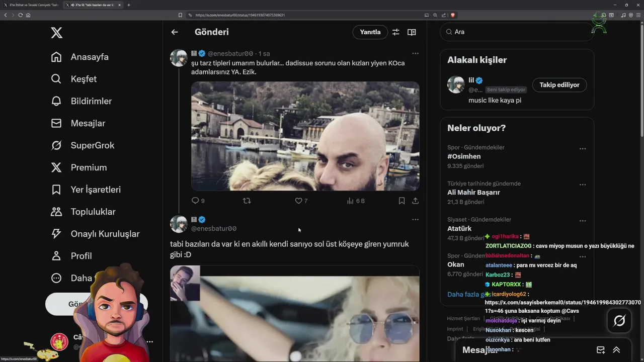Switch to the X'te İttihat ve Terakki tab

[x=31, y=5]
